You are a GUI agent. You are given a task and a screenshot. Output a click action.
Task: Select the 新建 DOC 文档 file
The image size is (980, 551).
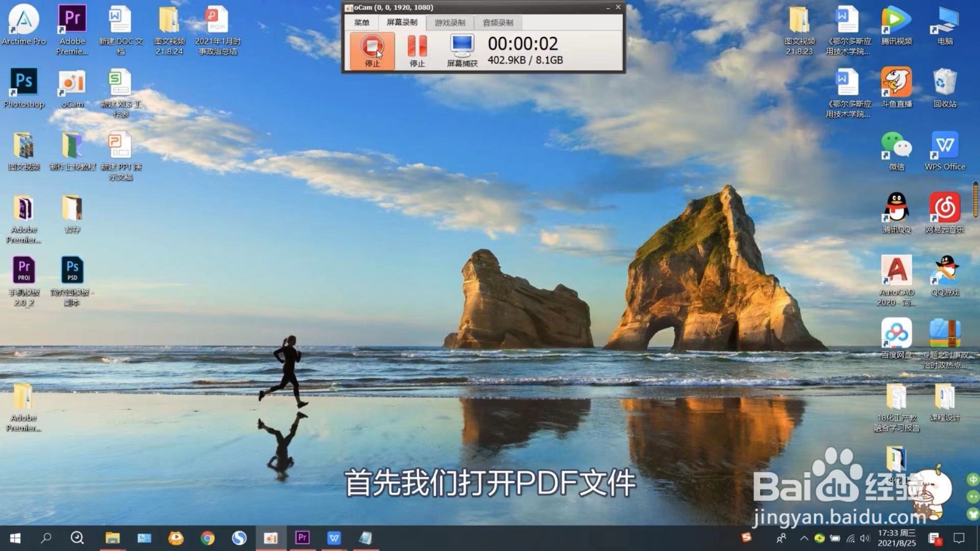pos(121,29)
